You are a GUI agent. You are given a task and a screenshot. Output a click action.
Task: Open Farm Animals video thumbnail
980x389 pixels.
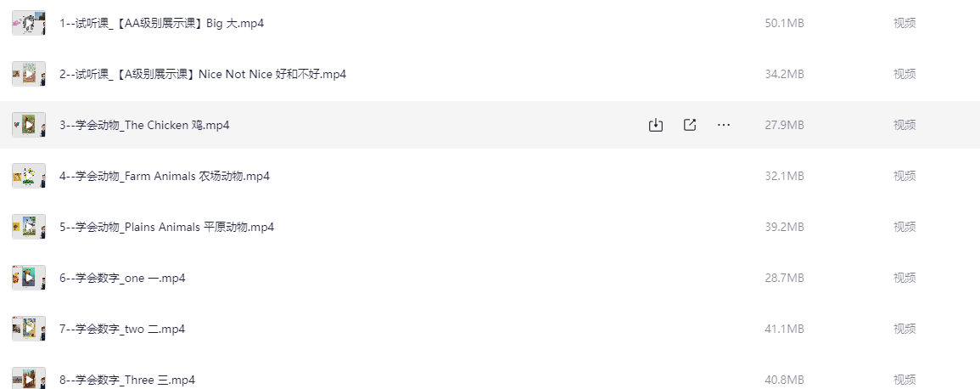[x=29, y=176]
